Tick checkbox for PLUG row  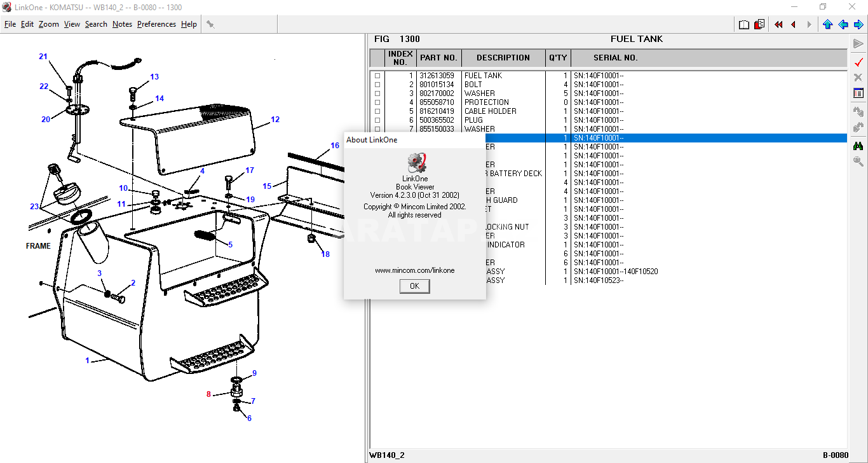point(377,120)
